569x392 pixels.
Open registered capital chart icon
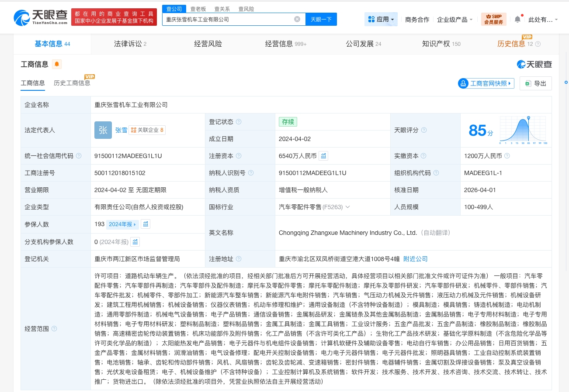coord(323,156)
